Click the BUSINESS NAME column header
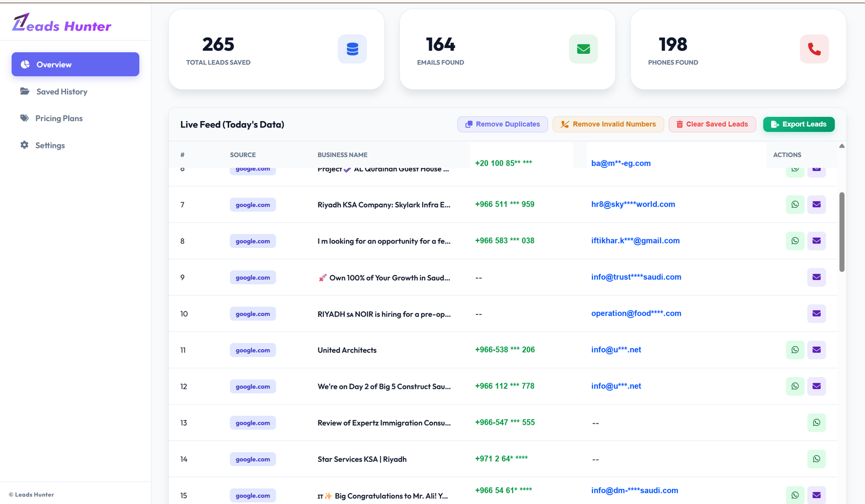 (342, 154)
